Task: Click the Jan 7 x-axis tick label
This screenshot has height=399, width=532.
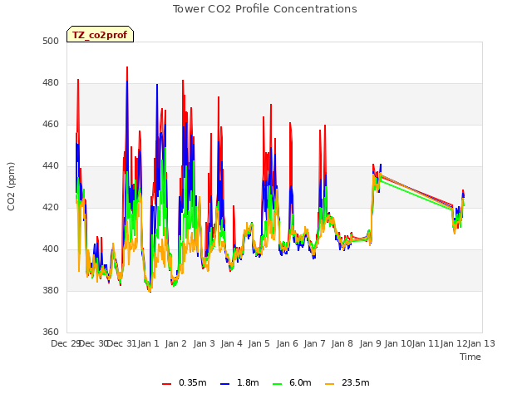Action: click(315, 343)
